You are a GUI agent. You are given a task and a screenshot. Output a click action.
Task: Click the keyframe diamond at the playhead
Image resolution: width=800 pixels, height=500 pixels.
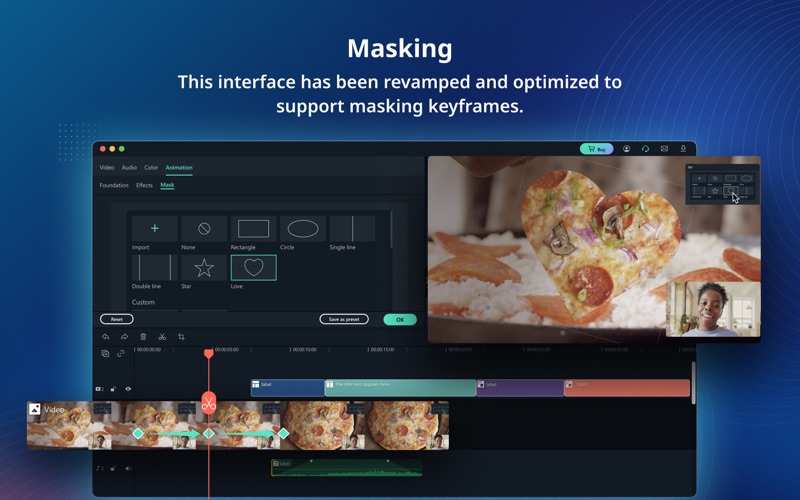point(209,433)
